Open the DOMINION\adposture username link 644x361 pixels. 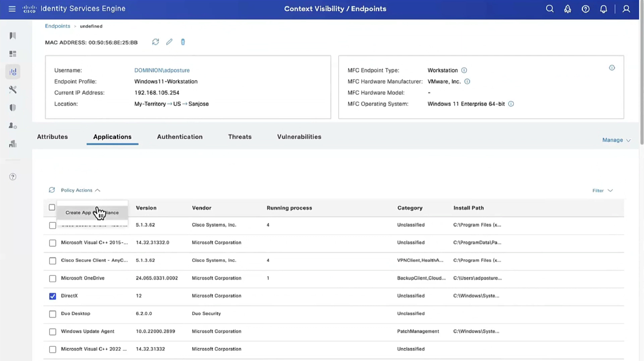[x=162, y=70]
